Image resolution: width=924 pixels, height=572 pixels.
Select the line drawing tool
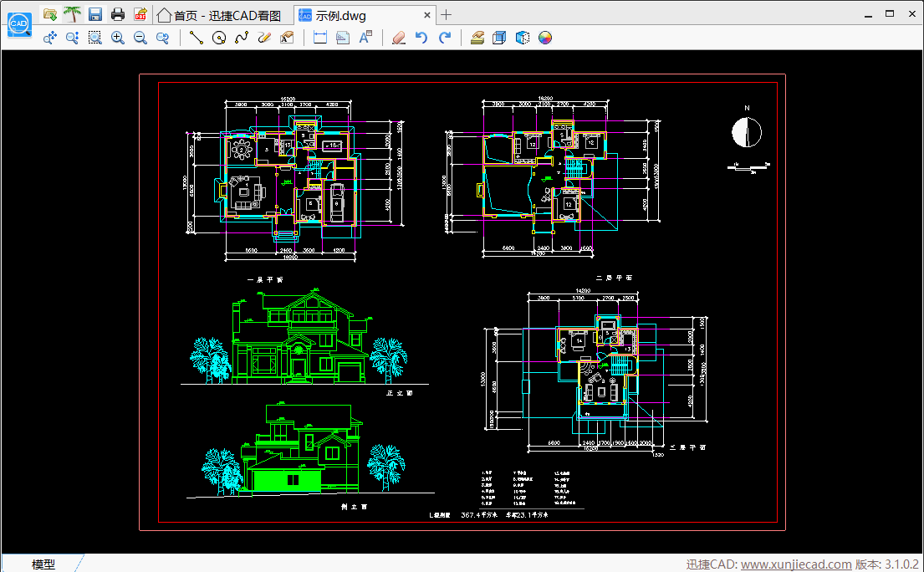click(197, 38)
